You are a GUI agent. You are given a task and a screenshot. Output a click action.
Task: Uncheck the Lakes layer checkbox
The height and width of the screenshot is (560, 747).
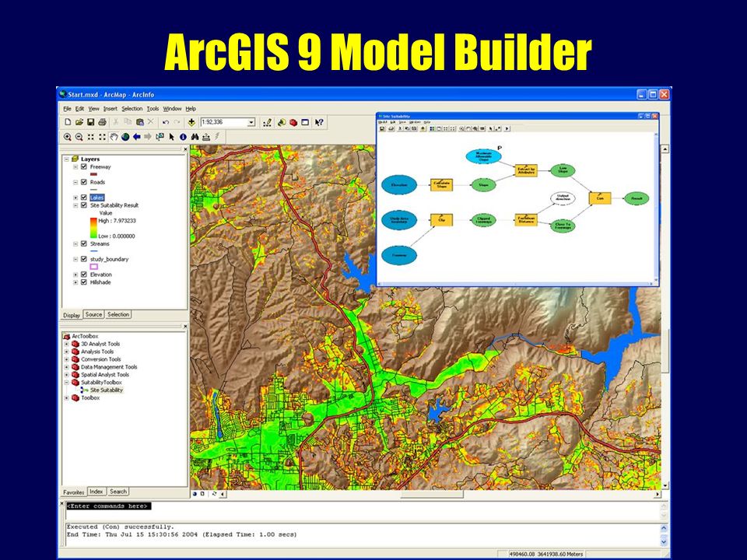(x=84, y=197)
